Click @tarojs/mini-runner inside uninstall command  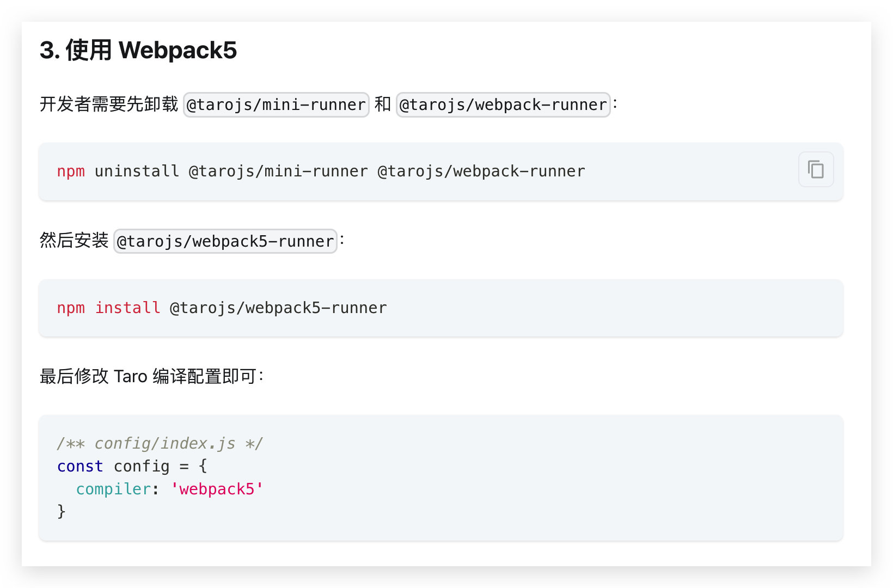coord(278,171)
